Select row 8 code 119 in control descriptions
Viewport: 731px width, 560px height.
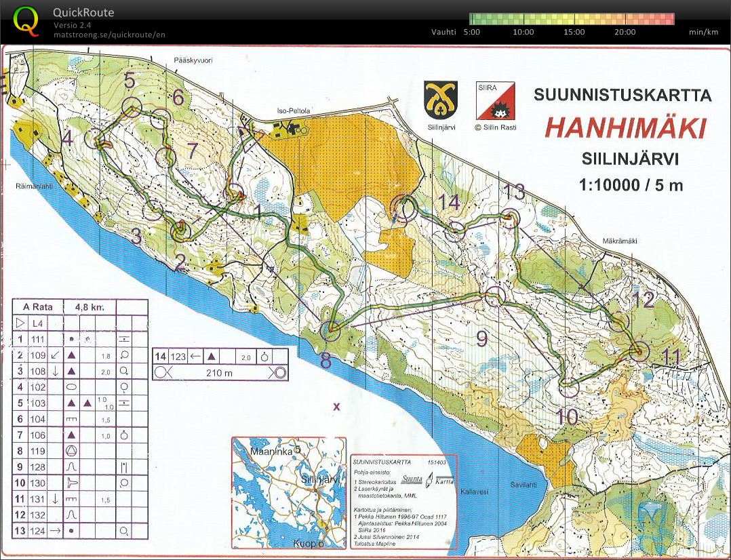tap(38, 451)
